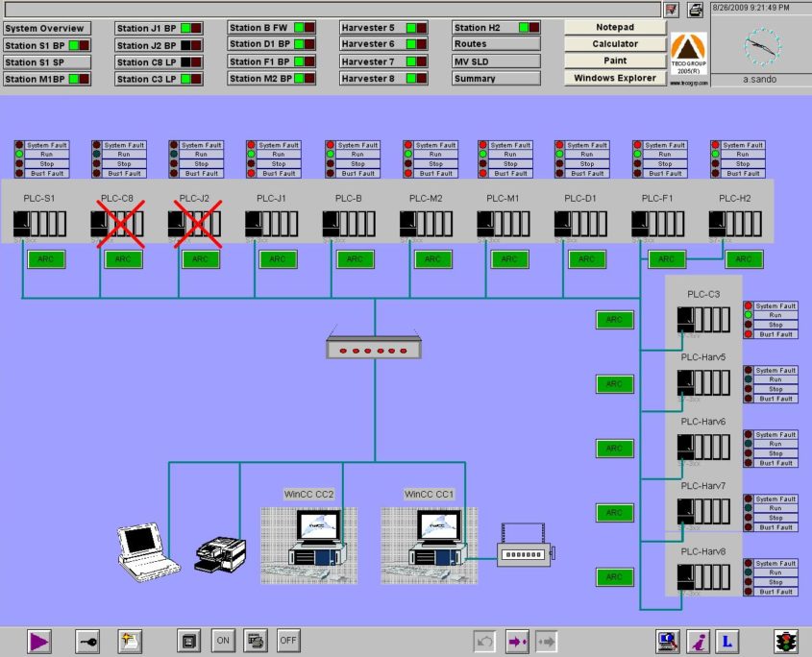This screenshot has width=812, height=657.
Task: Click the italic info figure icon
Action: [x=697, y=640]
